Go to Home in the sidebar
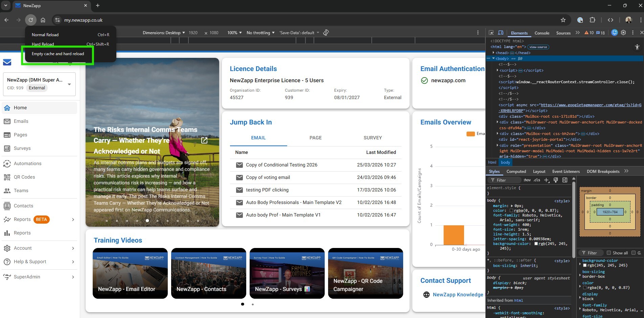 point(40,108)
